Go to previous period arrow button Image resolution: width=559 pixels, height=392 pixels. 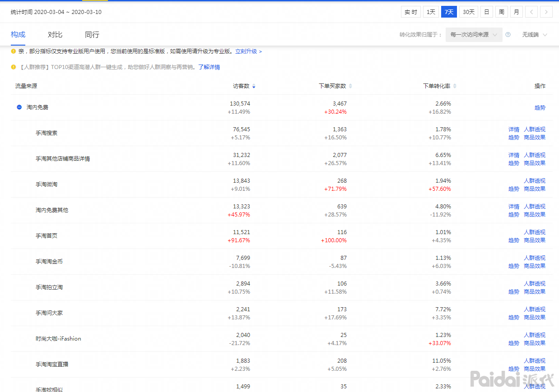(x=531, y=12)
